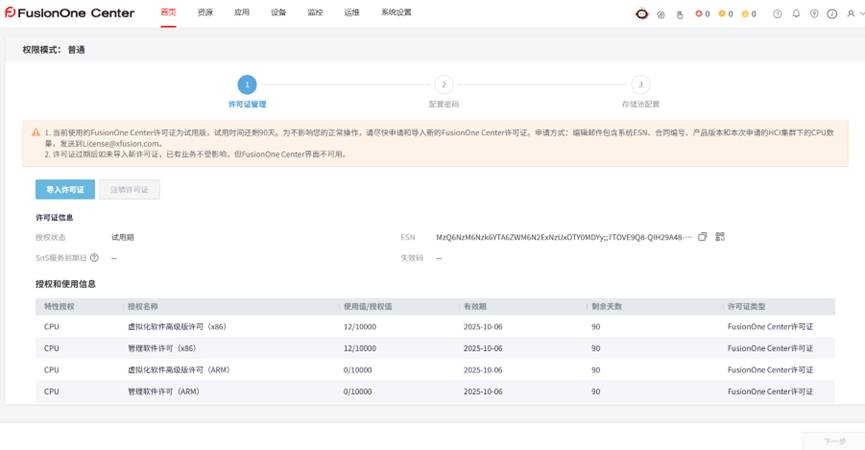865x450 pixels.
Task: Click the 下一步 button
Action: click(x=835, y=441)
